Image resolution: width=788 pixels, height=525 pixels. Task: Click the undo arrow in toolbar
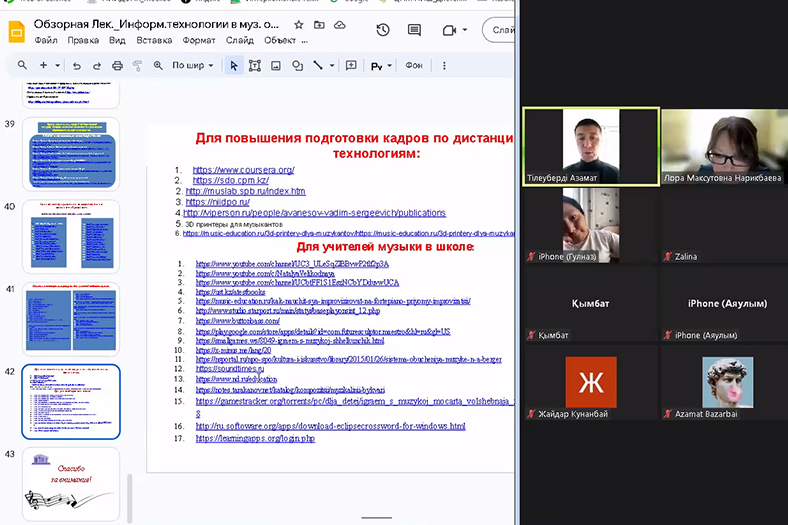[76, 65]
